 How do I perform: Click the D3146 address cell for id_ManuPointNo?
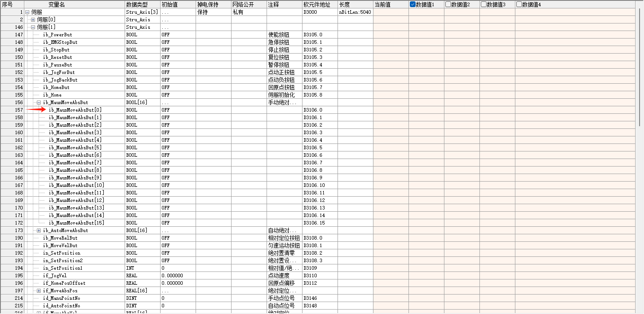[310, 298]
